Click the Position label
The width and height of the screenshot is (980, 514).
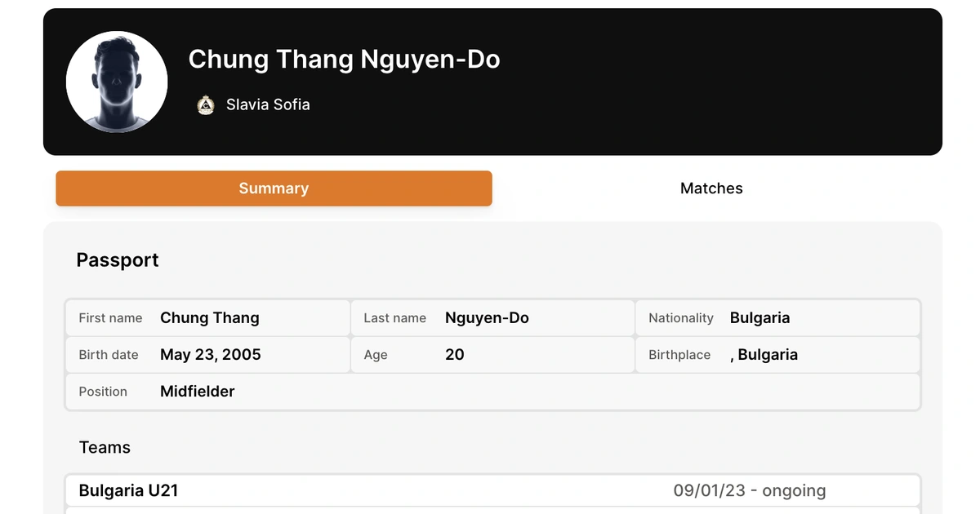pyautogui.click(x=103, y=392)
